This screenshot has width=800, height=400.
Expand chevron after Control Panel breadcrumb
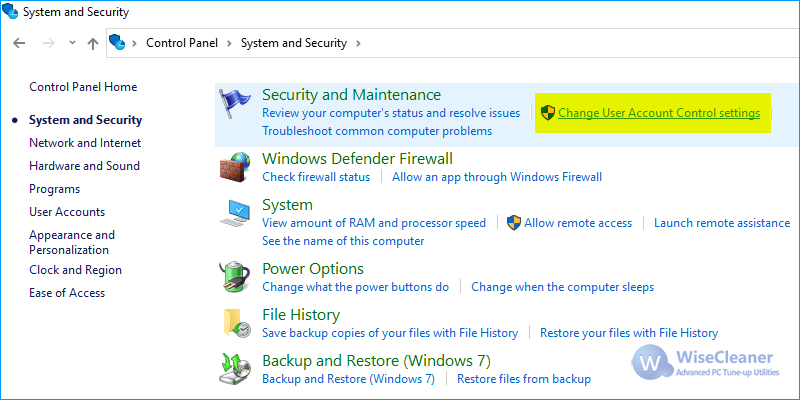tap(229, 43)
